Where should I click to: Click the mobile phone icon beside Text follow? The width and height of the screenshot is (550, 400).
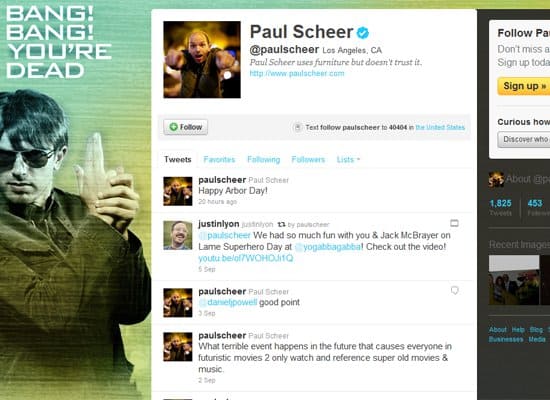point(297,127)
